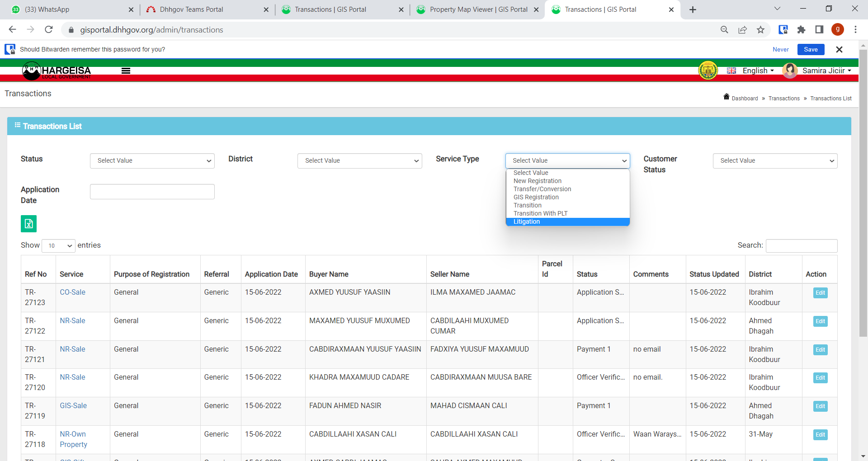Toggle the hamburger sidebar menu
868x461 pixels.
pos(126,71)
